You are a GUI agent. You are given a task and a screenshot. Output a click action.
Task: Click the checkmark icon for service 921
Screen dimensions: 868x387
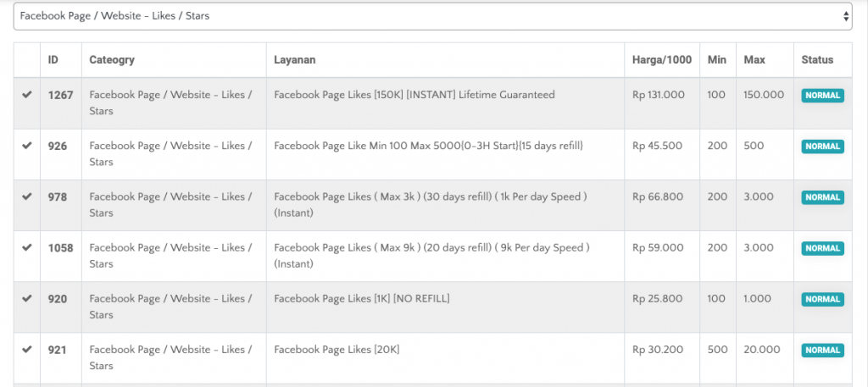pos(27,349)
